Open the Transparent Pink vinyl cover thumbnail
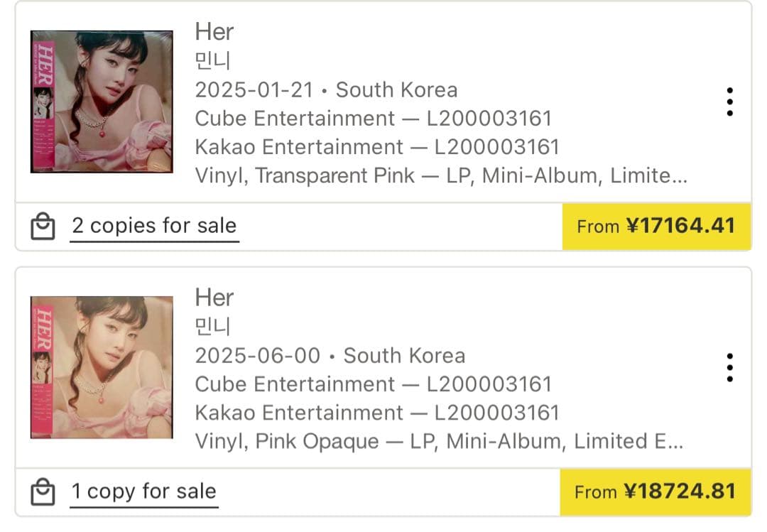 pyautogui.click(x=102, y=102)
